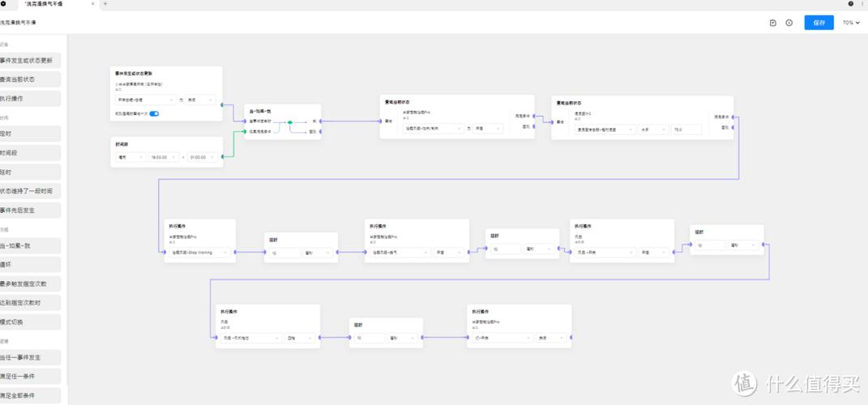This screenshot has height=405, width=868.
Task: Select 循环 block in sidebar
Action: click(30, 265)
